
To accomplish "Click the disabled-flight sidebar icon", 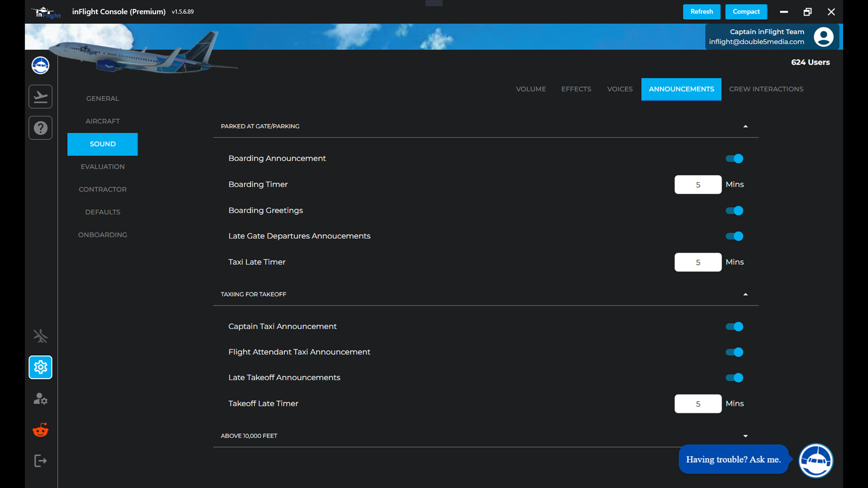I will (40, 336).
